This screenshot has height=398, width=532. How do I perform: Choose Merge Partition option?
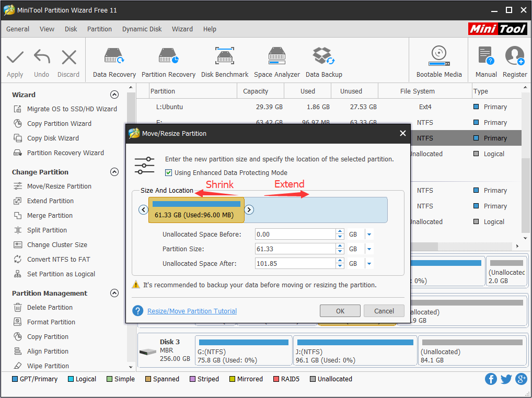[50, 215]
